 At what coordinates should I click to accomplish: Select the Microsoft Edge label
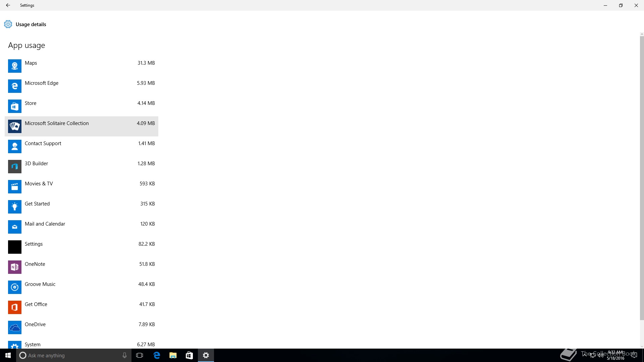coord(42,83)
